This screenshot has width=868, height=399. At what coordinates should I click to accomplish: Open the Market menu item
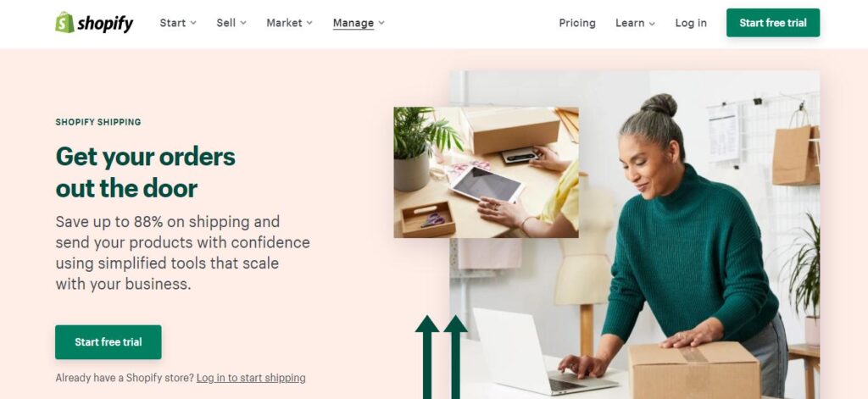tap(285, 23)
